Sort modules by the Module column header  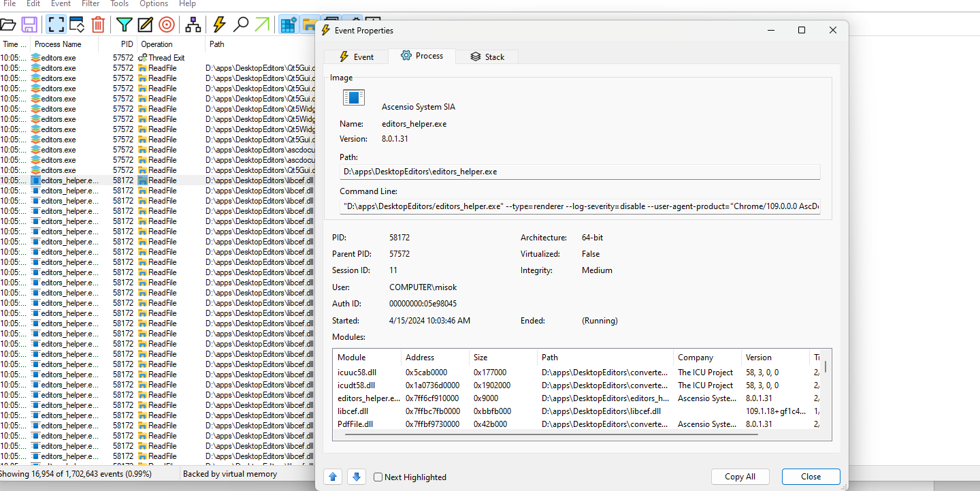click(367, 358)
